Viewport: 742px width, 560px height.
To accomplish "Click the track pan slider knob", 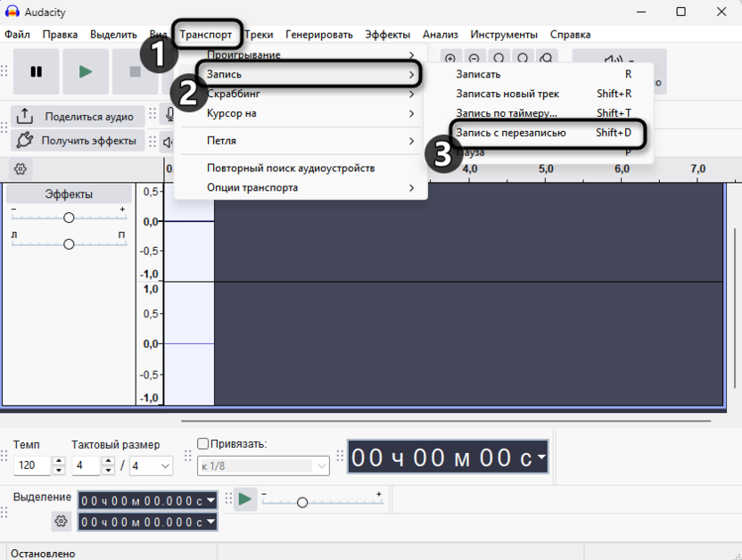I will click(x=69, y=244).
